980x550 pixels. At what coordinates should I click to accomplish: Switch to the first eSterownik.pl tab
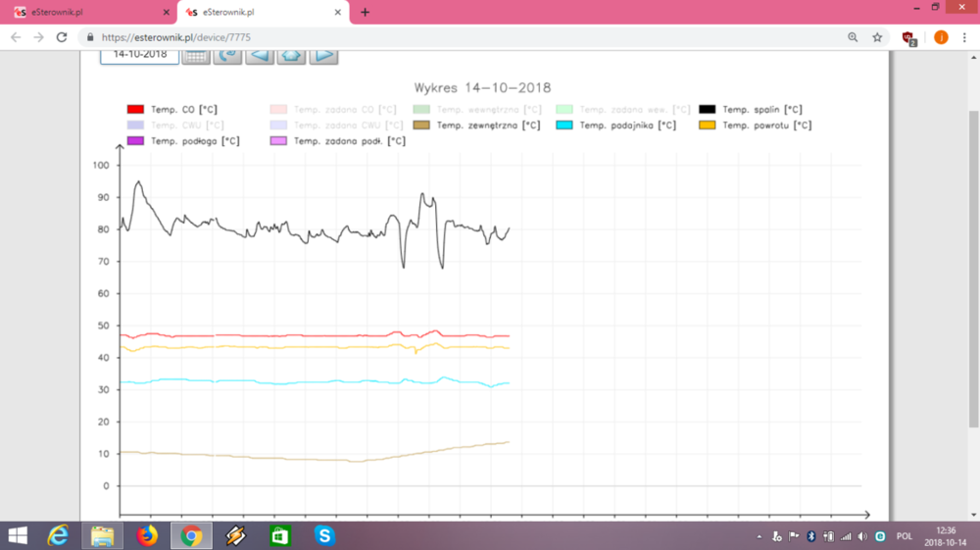point(88,13)
